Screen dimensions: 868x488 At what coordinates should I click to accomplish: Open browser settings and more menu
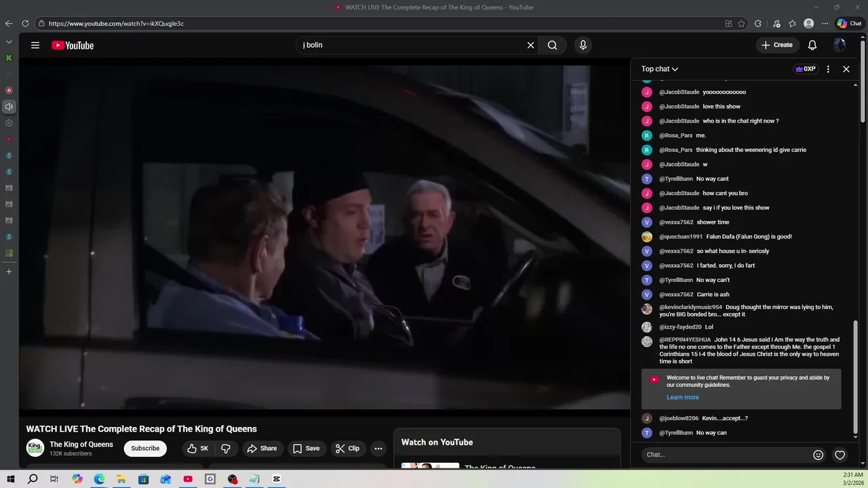(825, 24)
